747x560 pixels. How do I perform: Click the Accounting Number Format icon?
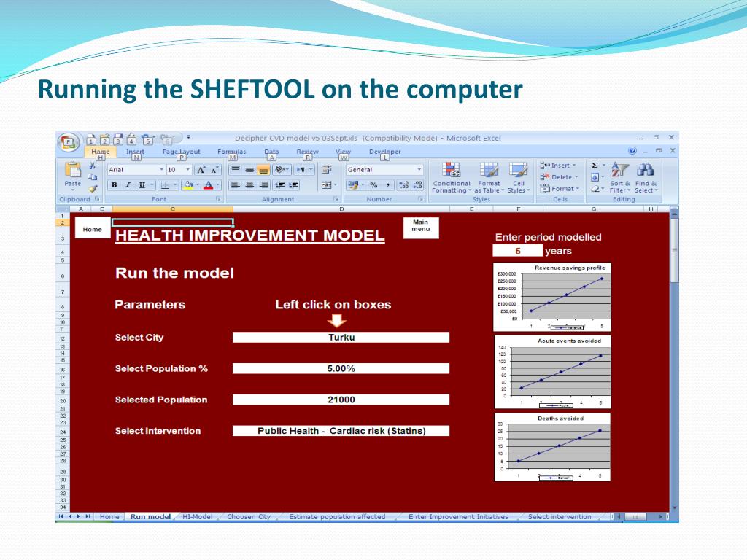coord(353,185)
